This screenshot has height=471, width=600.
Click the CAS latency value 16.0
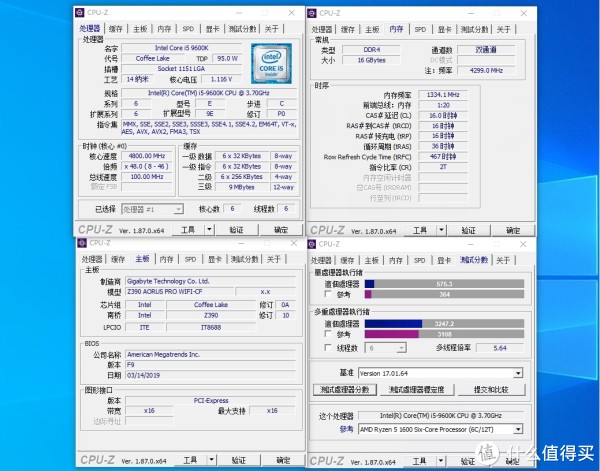coord(443,115)
